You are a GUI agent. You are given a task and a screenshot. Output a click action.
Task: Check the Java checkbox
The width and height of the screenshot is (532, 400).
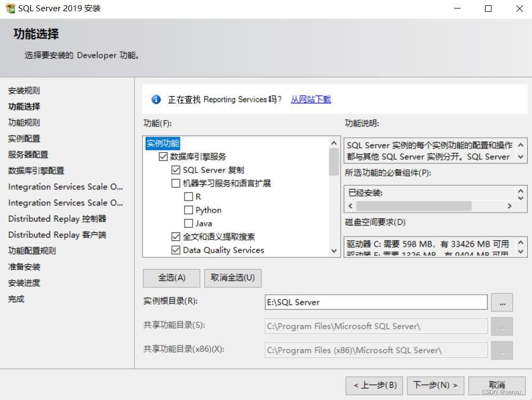coord(188,223)
